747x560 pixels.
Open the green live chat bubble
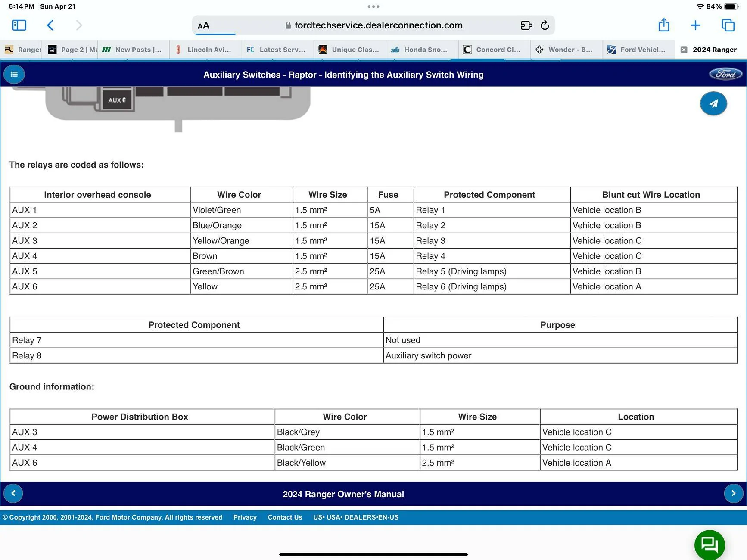click(709, 544)
